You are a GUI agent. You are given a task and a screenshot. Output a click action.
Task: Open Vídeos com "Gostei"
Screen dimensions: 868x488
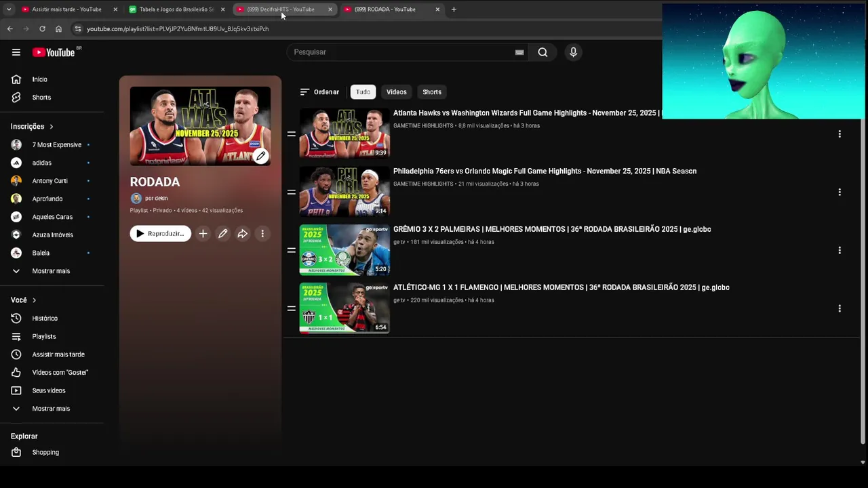click(x=60, y=373)
